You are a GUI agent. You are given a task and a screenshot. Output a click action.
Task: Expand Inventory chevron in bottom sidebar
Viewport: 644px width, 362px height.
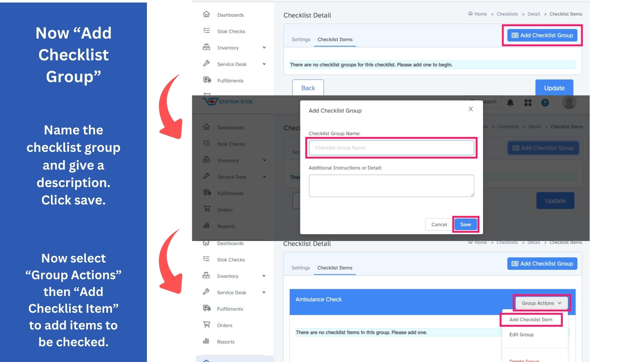click(264, 276)
